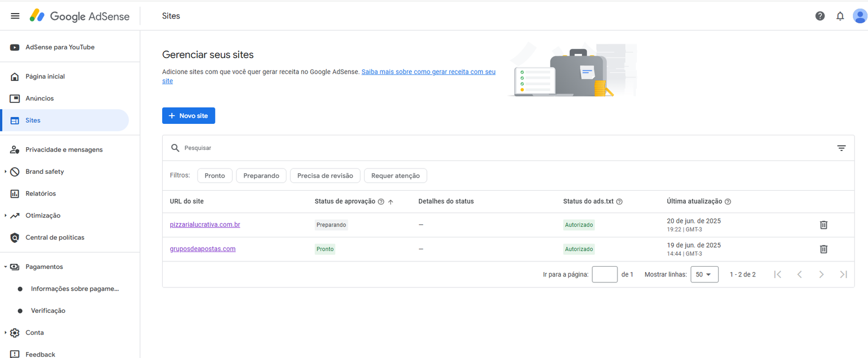Go to the last page
This screenshot has height=358, width=868.
(843, 274)
